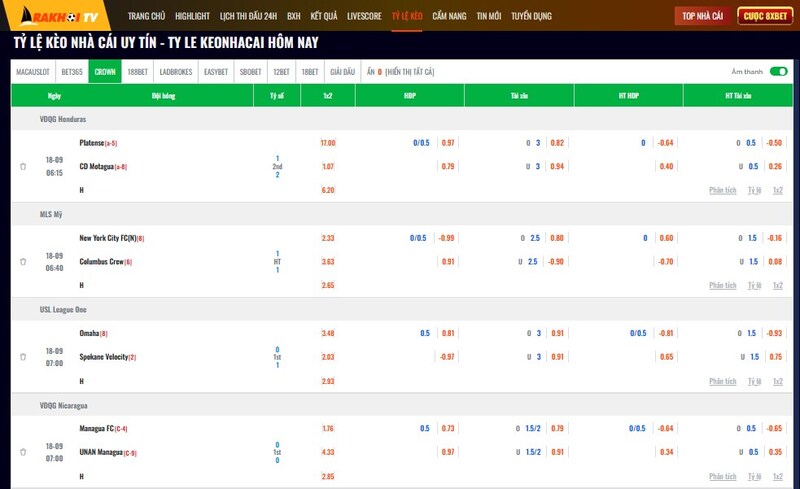Click the trash icon for Omaha match

coord(23,357)
